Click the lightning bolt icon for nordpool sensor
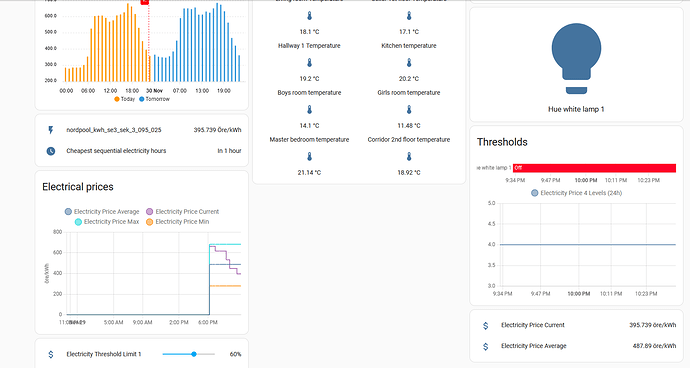 51,130
